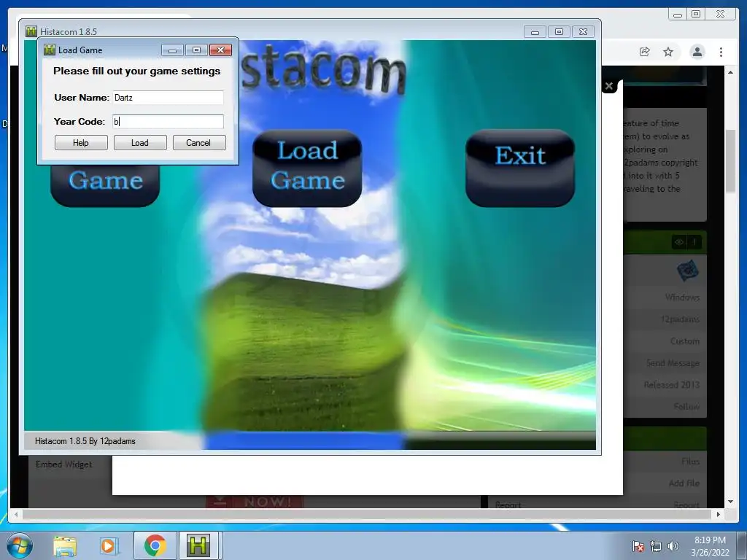The width and height of the screenshot is (747, 560).
Task: Minimize the Histacom 1.8.5 window
Action: click(x=535, y=32)
